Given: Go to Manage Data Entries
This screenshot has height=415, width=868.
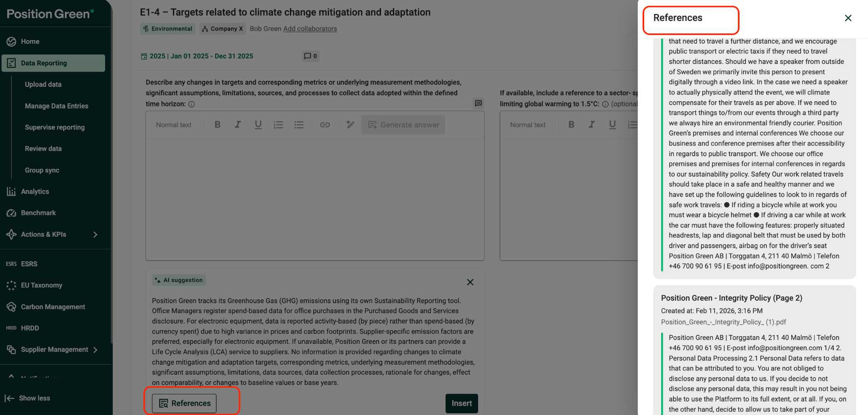Looking at the screenshot, I should point(56,106).
